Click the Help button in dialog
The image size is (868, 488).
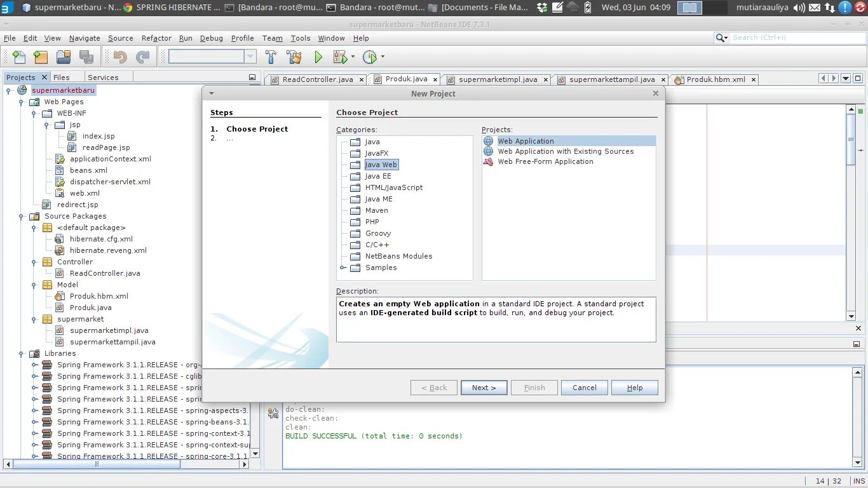pyautogui.click(x=635, y=388)
